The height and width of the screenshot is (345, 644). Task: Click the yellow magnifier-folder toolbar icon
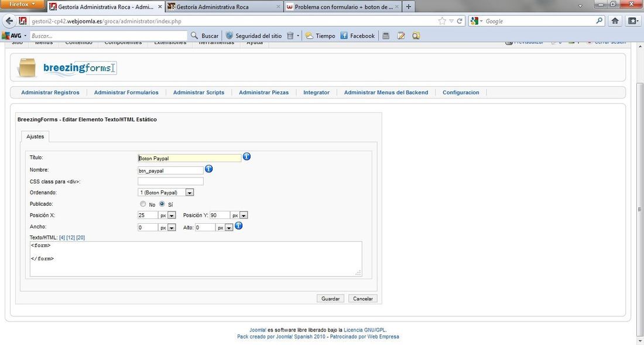[416, 36]
